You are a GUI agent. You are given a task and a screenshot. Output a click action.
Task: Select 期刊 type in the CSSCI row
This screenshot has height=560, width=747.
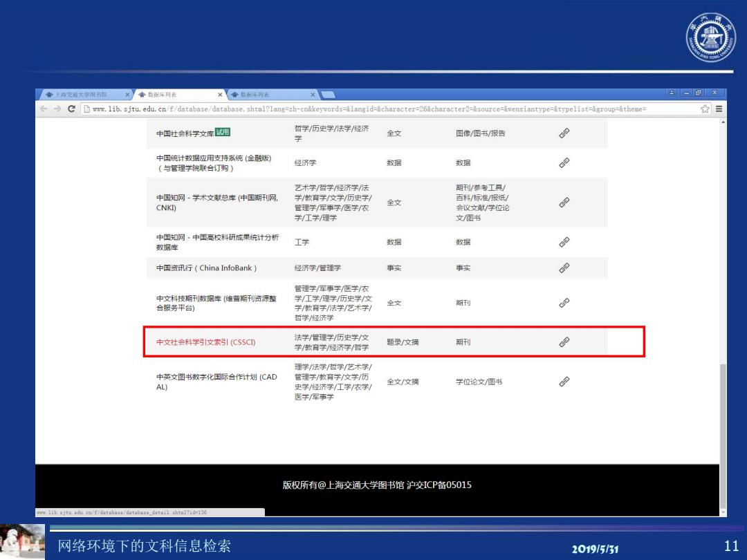[x=463, y=342]
